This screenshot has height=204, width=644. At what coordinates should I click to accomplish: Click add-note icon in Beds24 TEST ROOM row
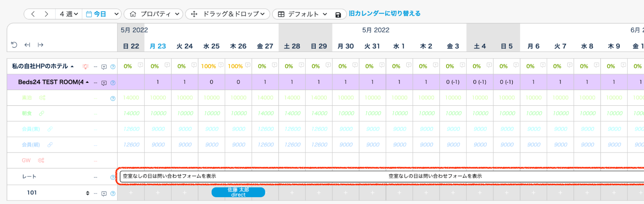[104, 83]
